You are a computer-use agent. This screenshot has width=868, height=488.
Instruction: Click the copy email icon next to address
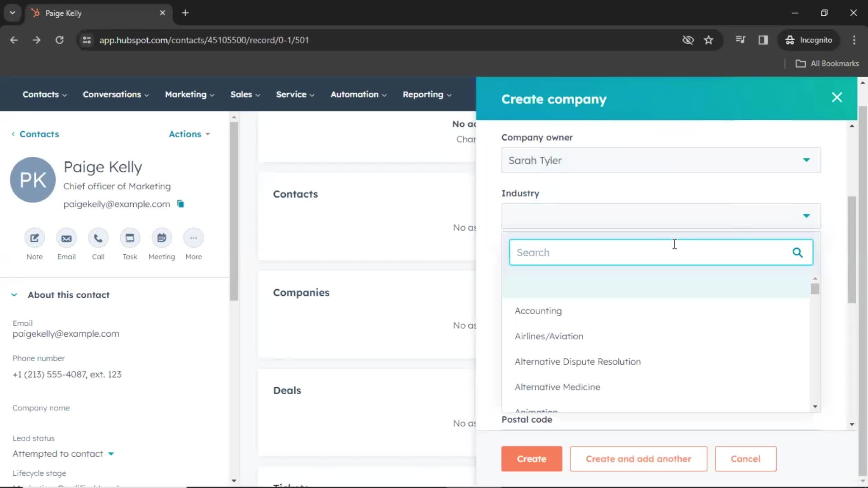click(x=181, y=204)
